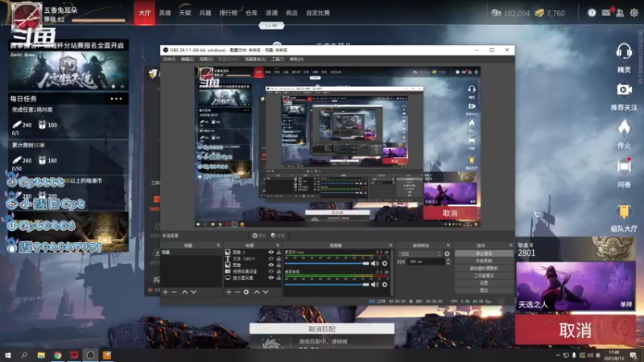Toggle visibility of 图像 2 source
Viewport: 644px width, 362px height.
click(x=270, y=253)
